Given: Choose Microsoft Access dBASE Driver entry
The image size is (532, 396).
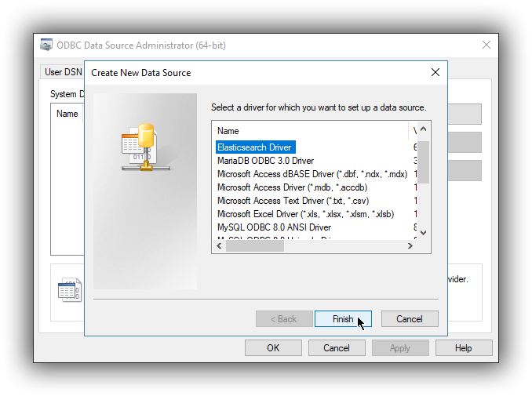Looking at the screenshot, I should [312, 174].
